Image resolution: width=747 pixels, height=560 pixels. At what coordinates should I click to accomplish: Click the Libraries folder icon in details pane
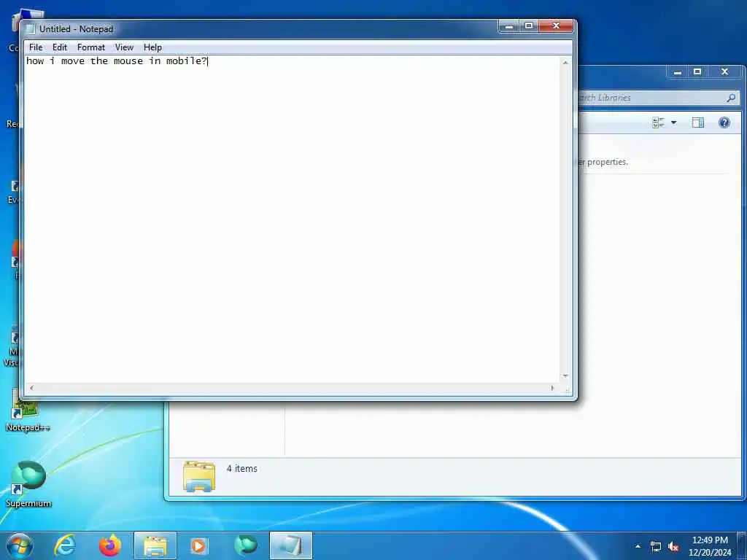pyautogui.click(x=199, y=475)
